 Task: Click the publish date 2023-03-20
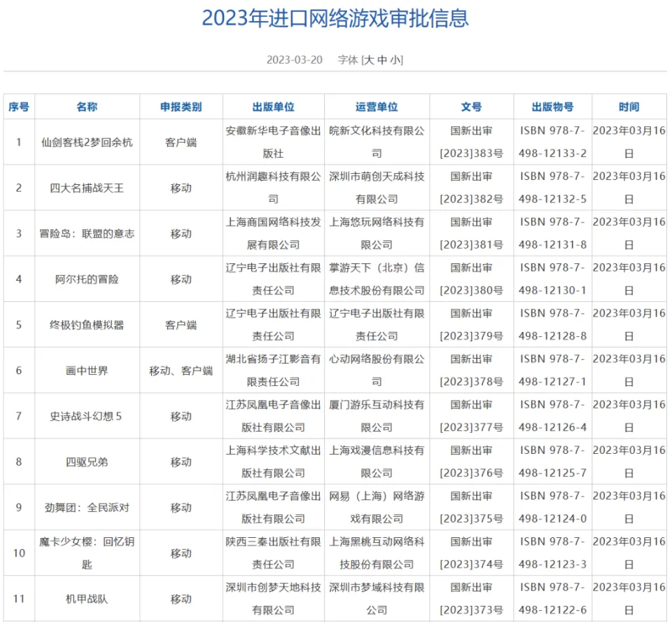click(294, 60)
